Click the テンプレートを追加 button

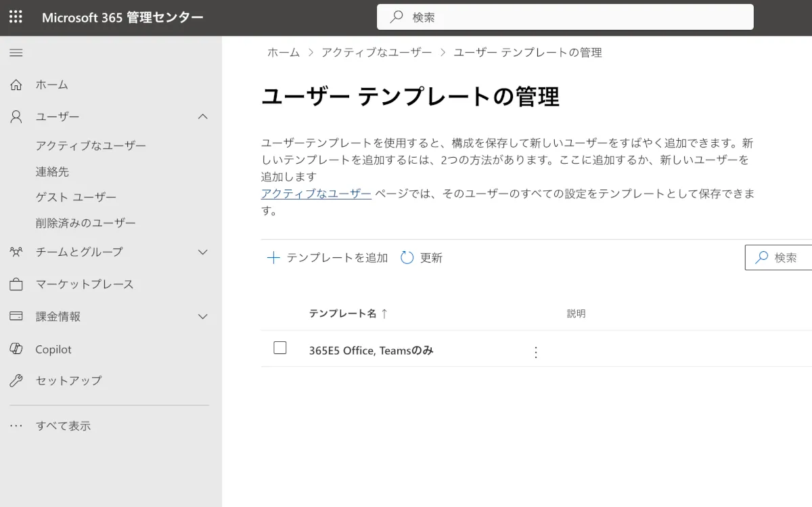(x=328, y=257)
